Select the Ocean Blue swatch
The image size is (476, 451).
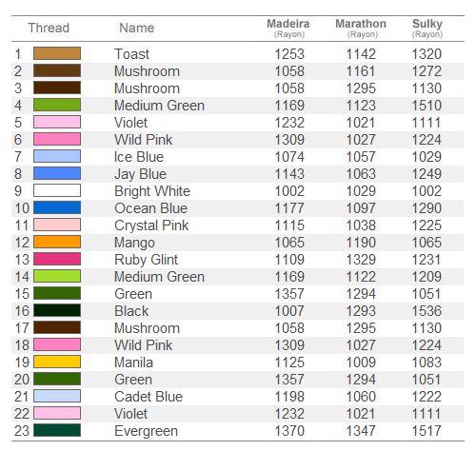(x=57, y=207)
